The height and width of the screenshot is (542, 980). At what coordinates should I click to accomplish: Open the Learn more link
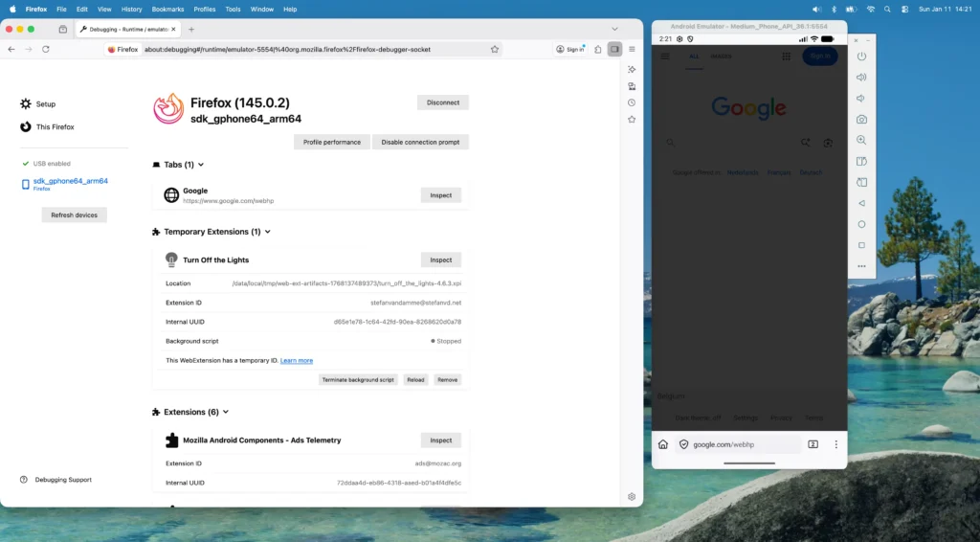297,361
